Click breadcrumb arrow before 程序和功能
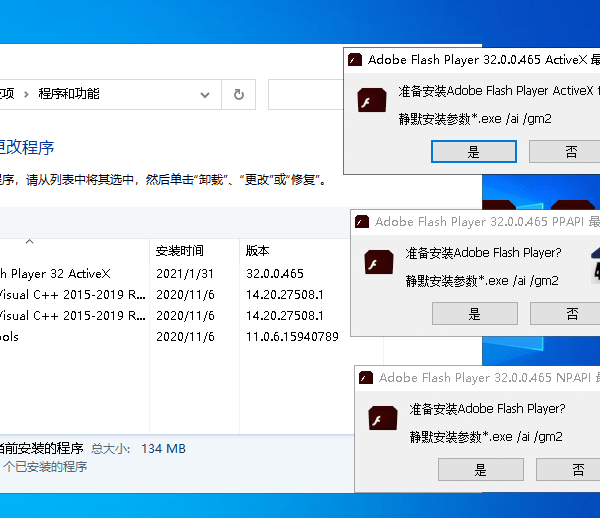Image resolution: width=600 pixels, height=518 pixels. 27,95
